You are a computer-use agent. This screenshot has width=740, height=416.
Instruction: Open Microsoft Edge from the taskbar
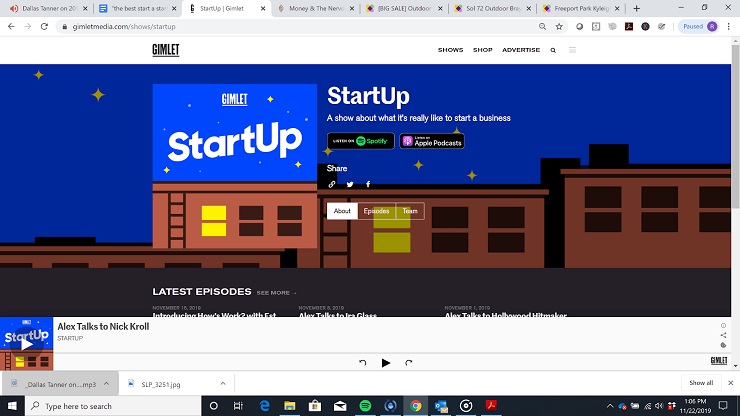click(x=264, y=406)
